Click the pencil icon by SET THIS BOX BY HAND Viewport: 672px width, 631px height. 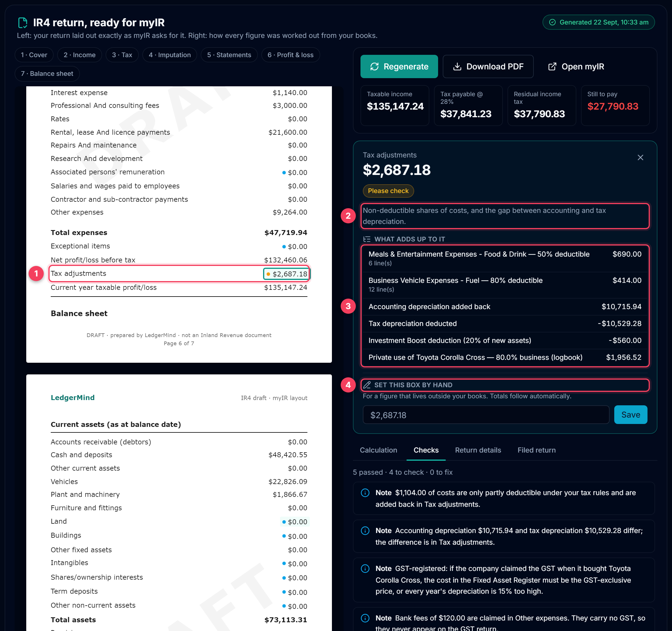(x=367, y=385)
